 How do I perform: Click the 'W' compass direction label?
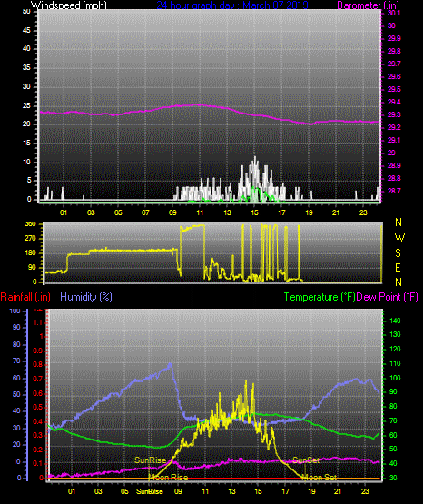click(399, 238)
